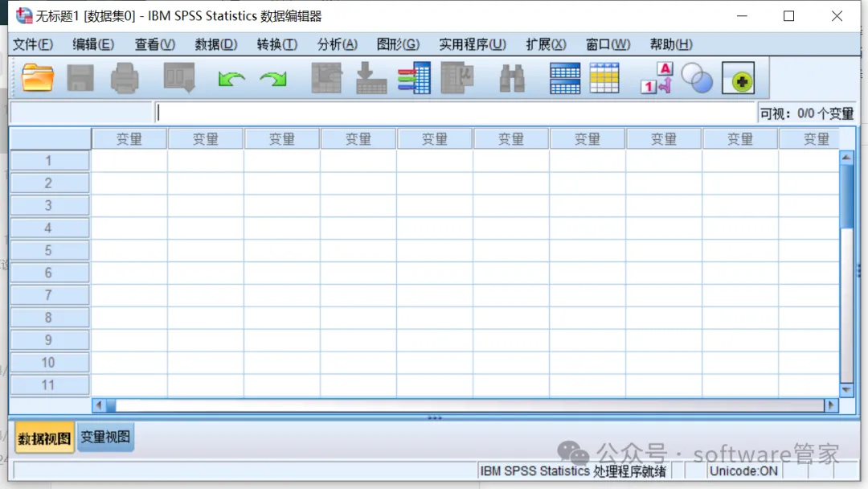Image resolution: width=868 pixels, height=489 pixels.
Task: Click the SPSS application icon in title bar
Action: (24, 15)
